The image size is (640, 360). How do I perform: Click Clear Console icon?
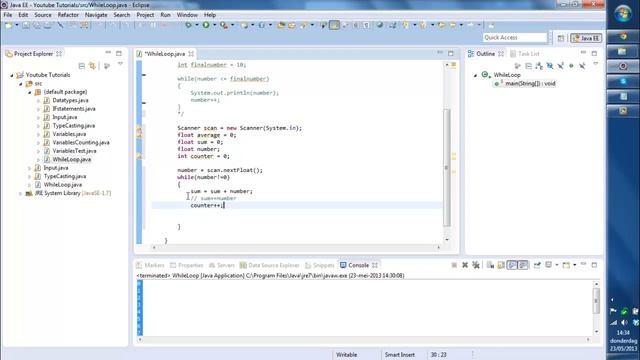[x=490, y=265]
